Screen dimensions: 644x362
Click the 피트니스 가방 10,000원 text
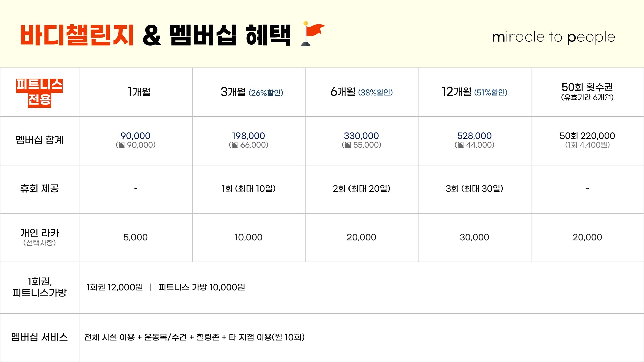(x=202, y=287)
